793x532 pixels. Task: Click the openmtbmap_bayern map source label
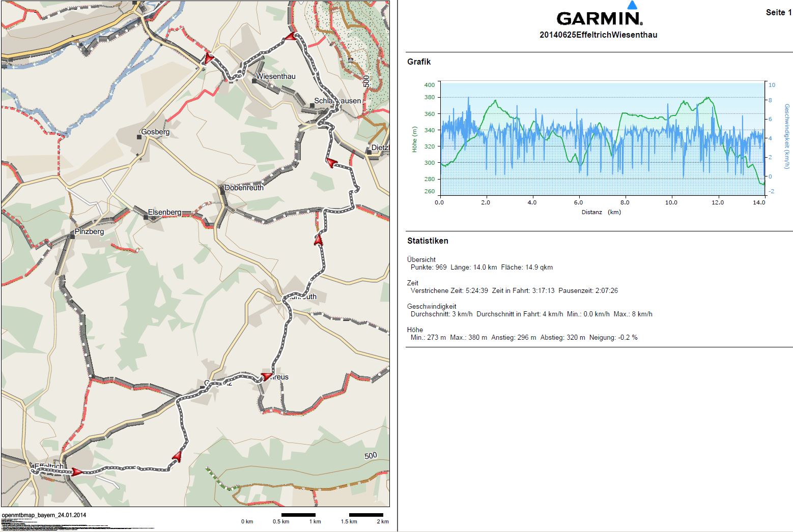point(44,515)
